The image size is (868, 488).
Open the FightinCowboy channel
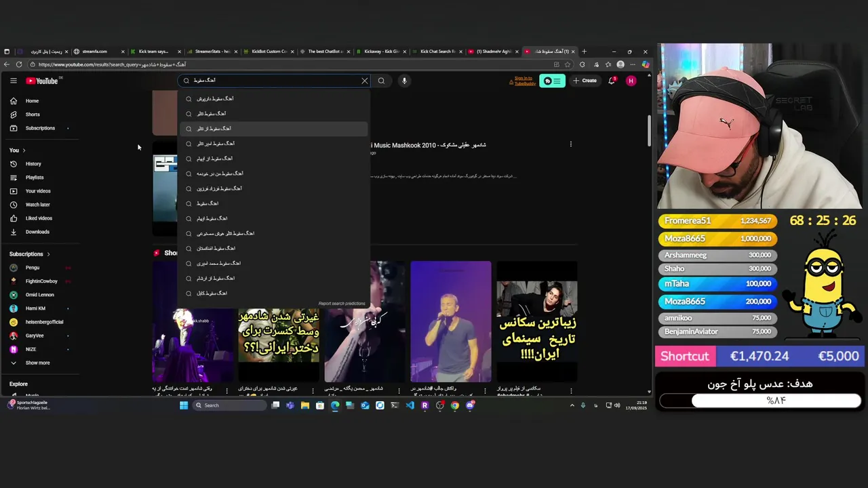pyautogui.click(x=41, y=281)
